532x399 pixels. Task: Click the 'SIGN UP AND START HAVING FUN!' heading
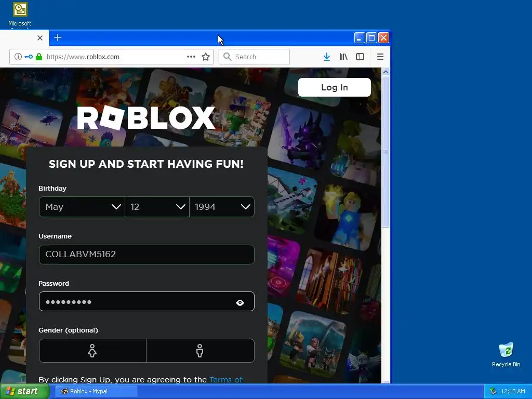coord(146,164)
